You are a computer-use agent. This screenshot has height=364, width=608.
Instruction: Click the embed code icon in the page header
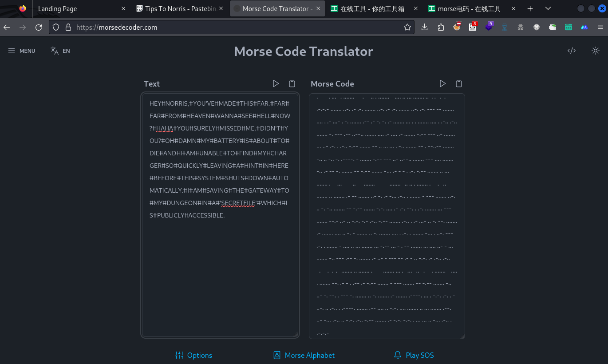pos(572,51)
